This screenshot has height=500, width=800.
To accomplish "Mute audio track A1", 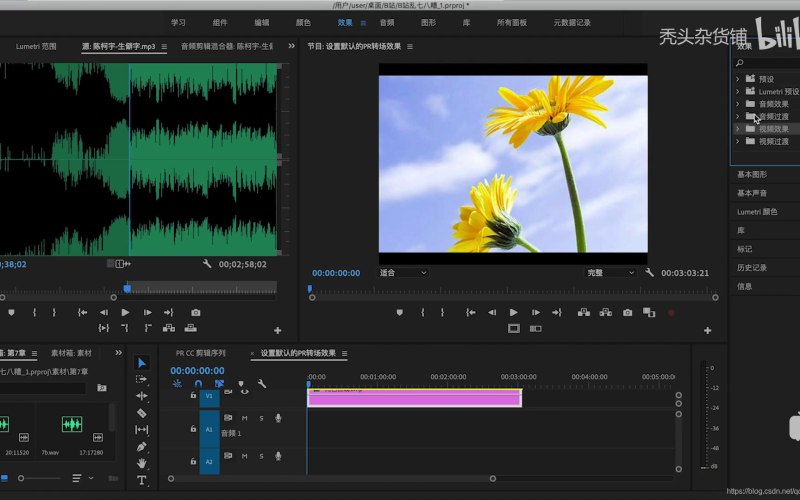I will 244,418.
